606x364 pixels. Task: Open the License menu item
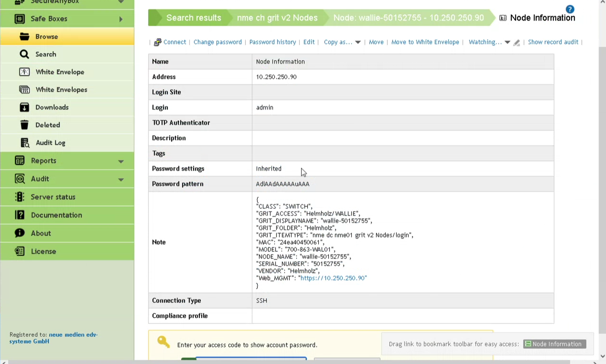pos(67,251)
